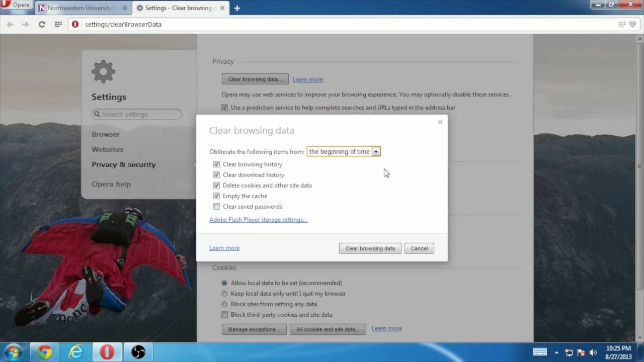Click the Settings gear icon in the sidebar

(x=103, y=71)
